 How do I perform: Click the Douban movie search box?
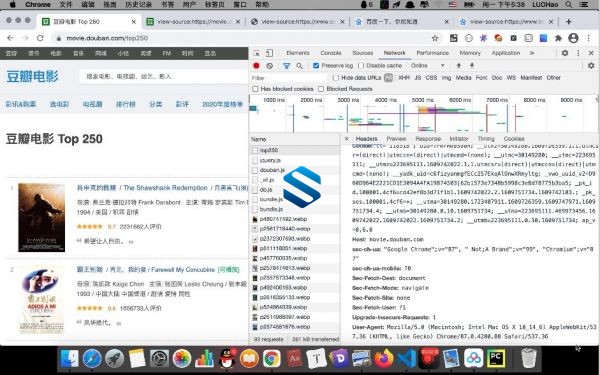coord(164,77)
